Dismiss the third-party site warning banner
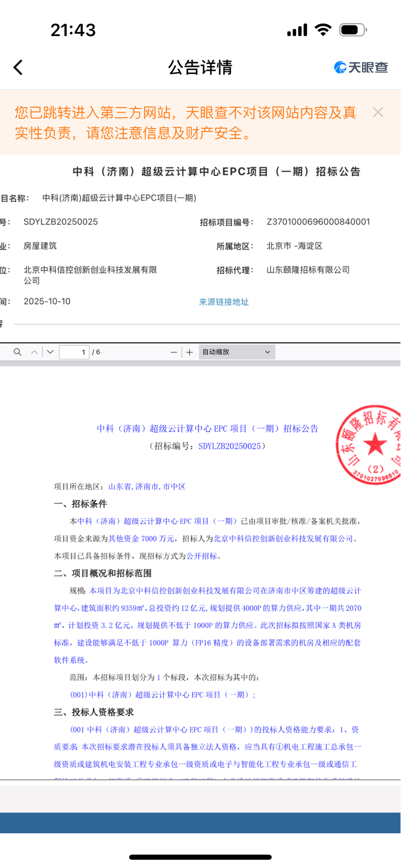401x868 pixels. (x=378, y=112)
